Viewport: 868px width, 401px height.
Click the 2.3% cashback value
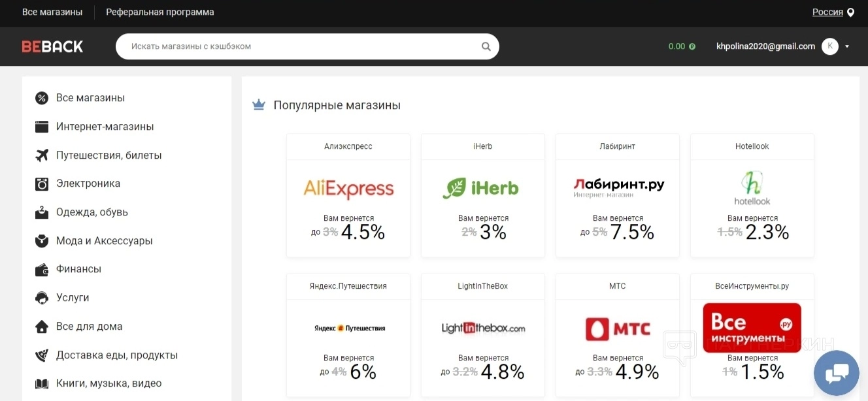(767, 232)
